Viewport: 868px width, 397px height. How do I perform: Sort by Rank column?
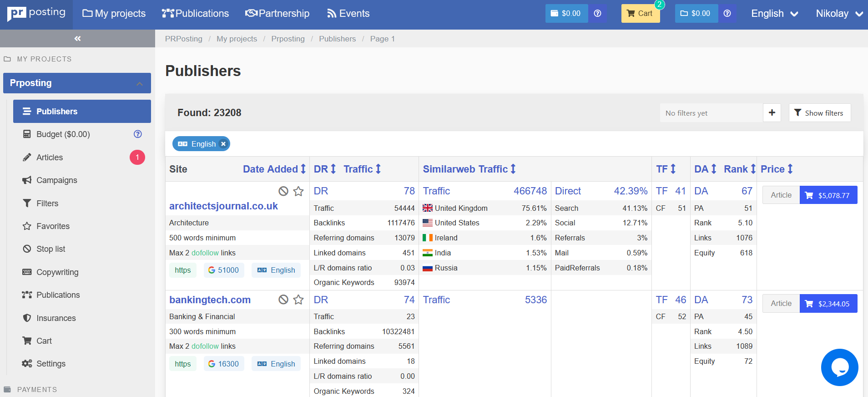coord(740,169)
